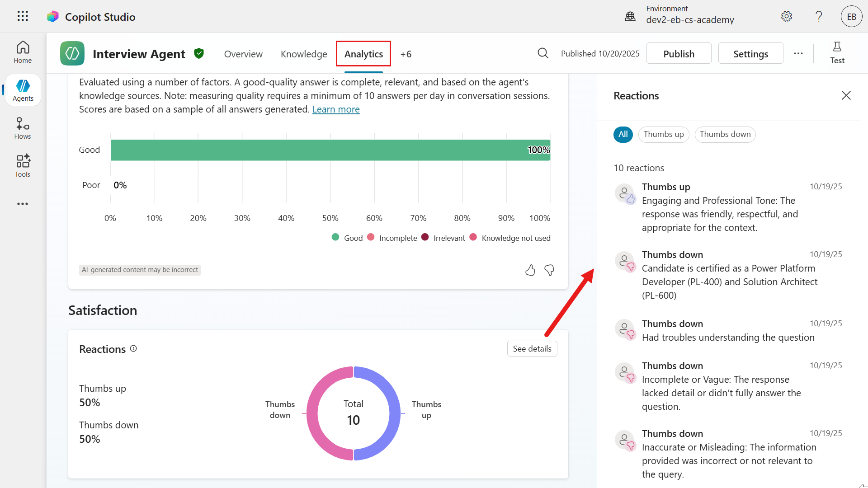Open the Overview tab
Image resolution: width=868 pixels, height=488 pixels.
click(243, 54)
